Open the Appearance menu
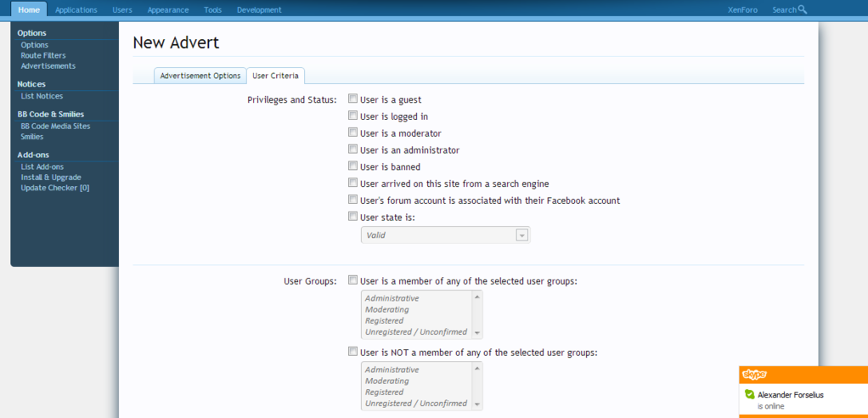Viewport: 868px width, 418px height. (168, 10)
